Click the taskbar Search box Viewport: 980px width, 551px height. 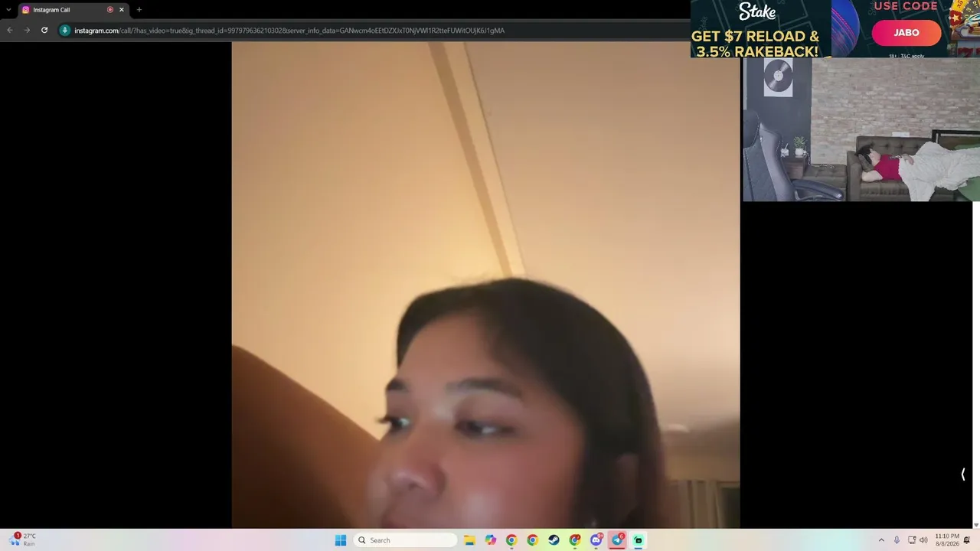point(406,540)
